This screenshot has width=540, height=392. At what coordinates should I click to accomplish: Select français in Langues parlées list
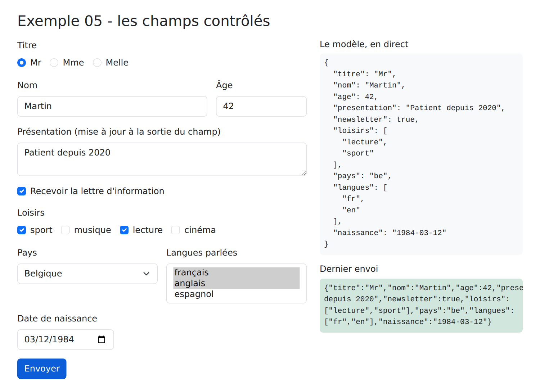click(237, 272)
